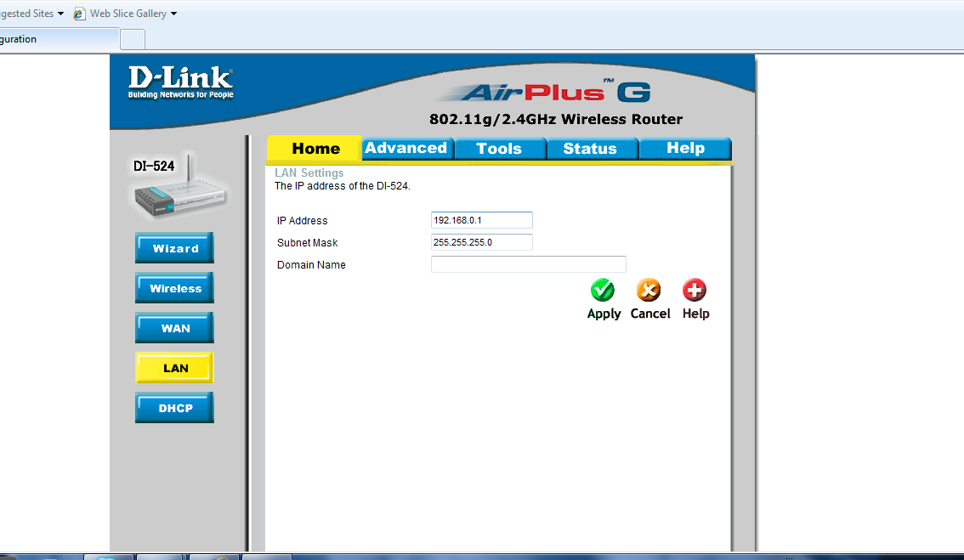Image resolution: width=964 pixels, height=560 pixels.
Task: Click the orange Cancel X icon
Action: tap(649, 290)
